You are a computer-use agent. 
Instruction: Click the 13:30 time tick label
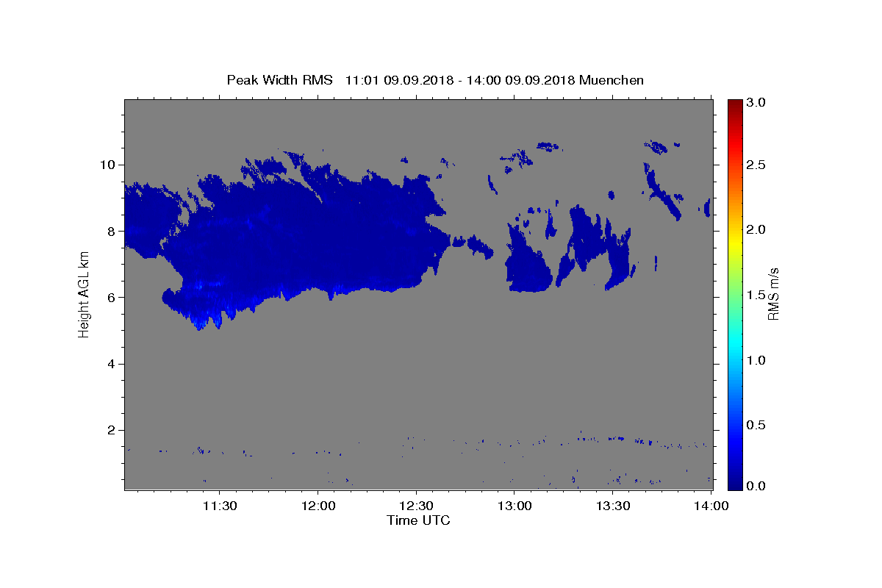613,506
